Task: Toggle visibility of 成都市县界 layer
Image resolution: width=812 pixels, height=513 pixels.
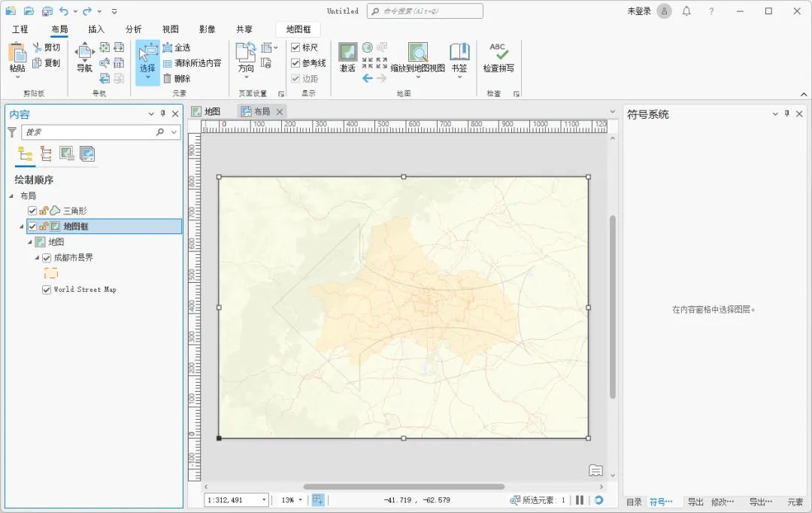Action: pyautogui.click(x=47, y=257)
